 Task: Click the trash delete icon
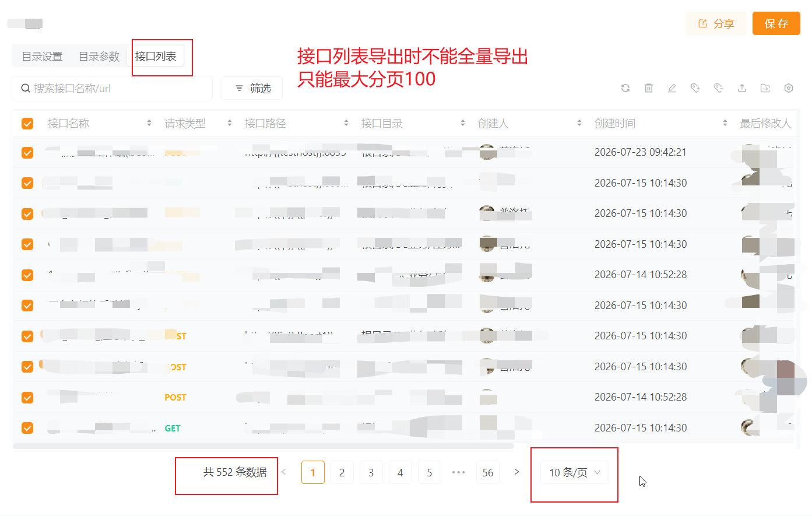(649, 88)
